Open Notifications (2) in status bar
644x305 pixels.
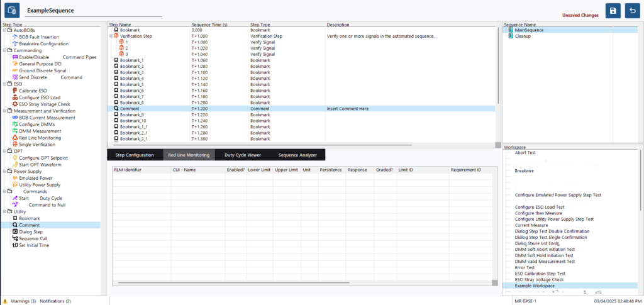coord(55,301)
